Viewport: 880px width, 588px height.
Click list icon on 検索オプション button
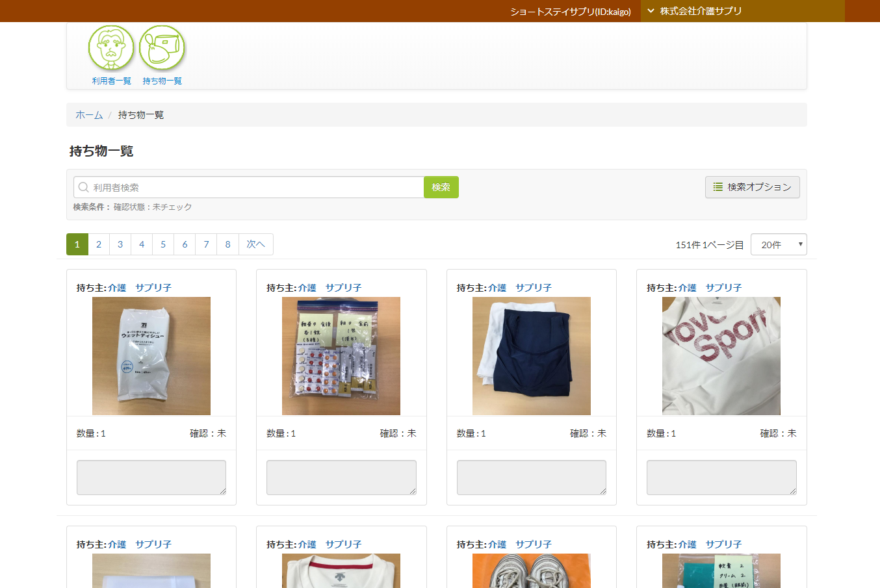pyautogui.click(x=718, y=187)
